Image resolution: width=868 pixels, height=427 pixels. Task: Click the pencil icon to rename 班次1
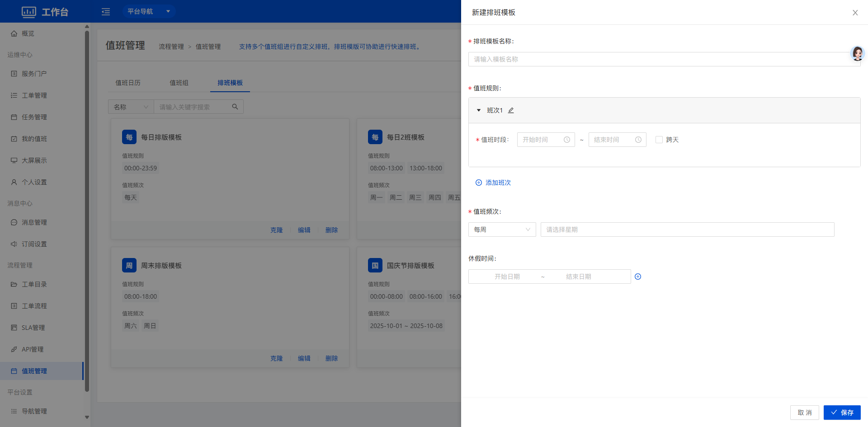(511, 110)
